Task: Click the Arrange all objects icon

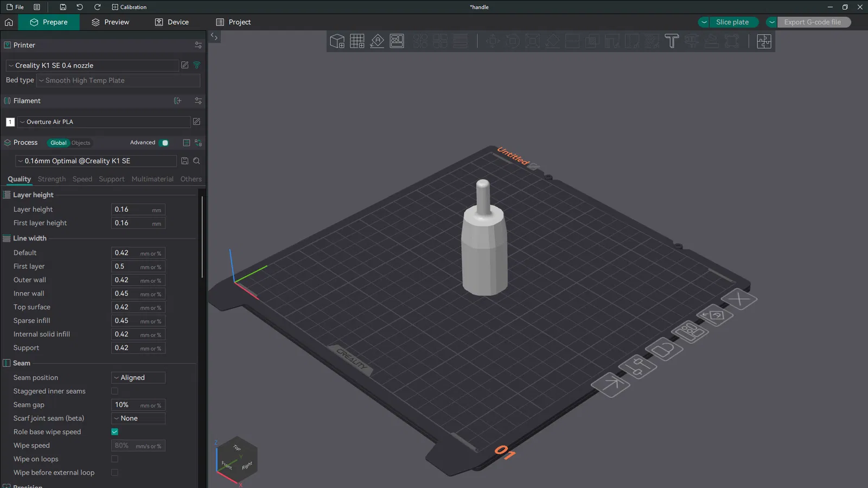Action: [x=397, y=41]
